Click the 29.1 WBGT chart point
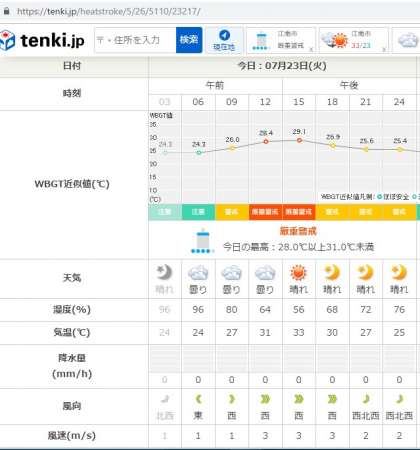Screen dimensions: 420x450 click(299, 140)
